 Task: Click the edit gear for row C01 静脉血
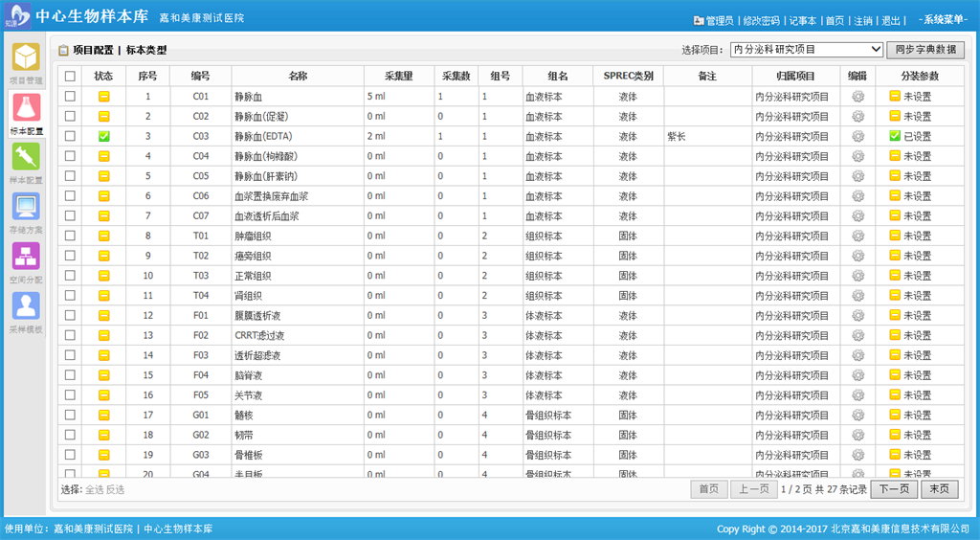pyautogui.click(x=857, y=97)
